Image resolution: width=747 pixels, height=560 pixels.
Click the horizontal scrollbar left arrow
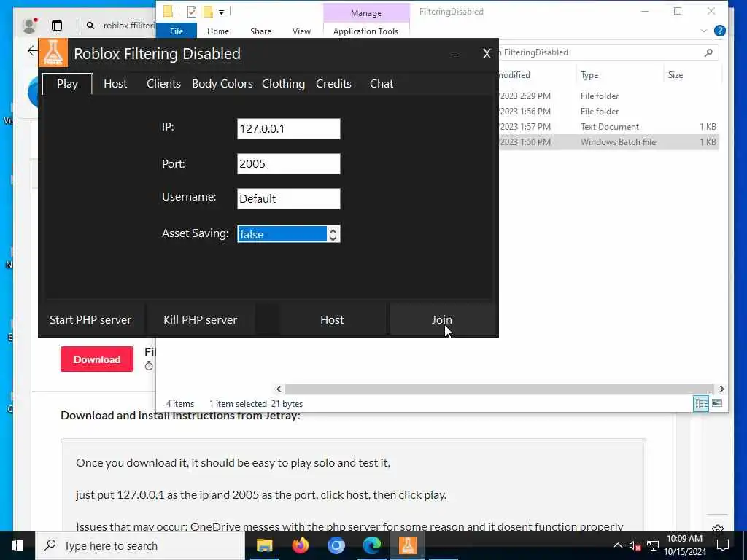point(279,389)
